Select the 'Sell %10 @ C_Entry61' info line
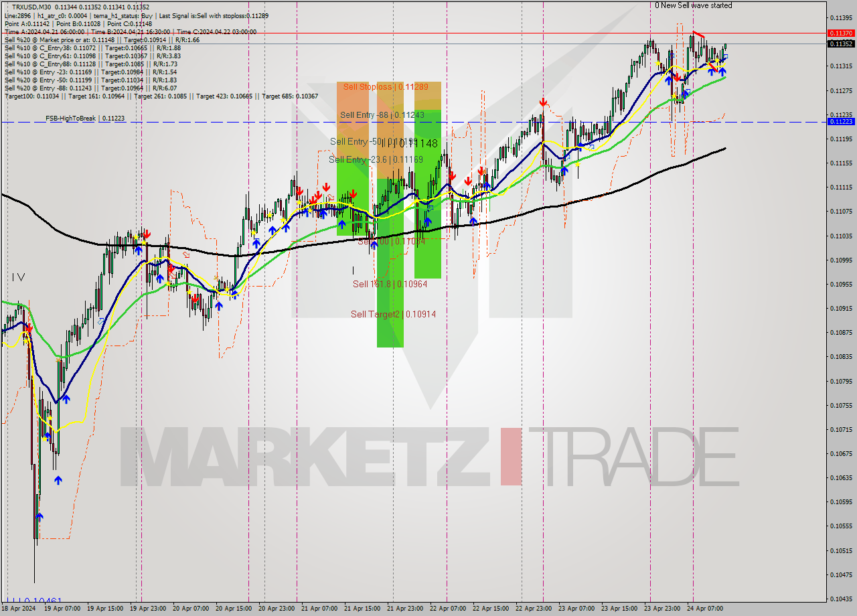This screenshot has width=857, height=616. click(92, 56)
